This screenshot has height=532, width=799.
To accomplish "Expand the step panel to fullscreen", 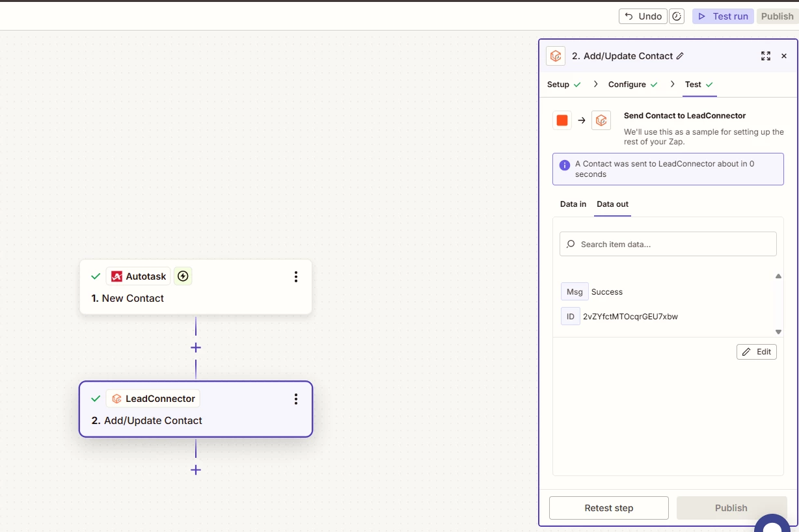I will click(766, 56).
